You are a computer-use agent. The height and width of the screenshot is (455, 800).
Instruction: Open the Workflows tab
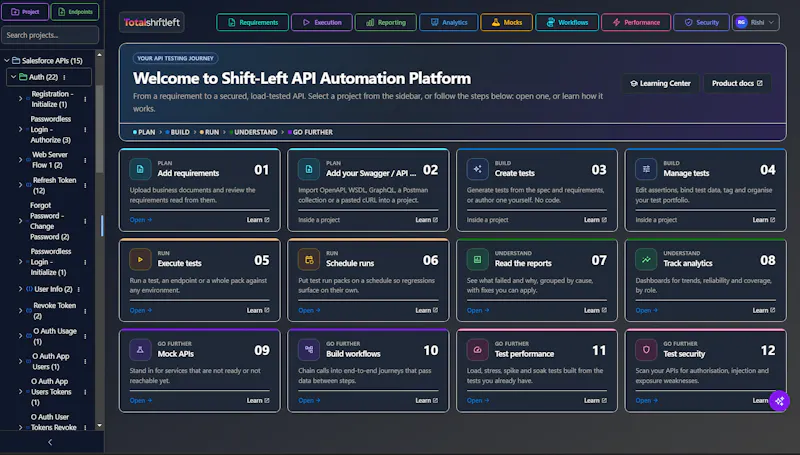point(567,22)
